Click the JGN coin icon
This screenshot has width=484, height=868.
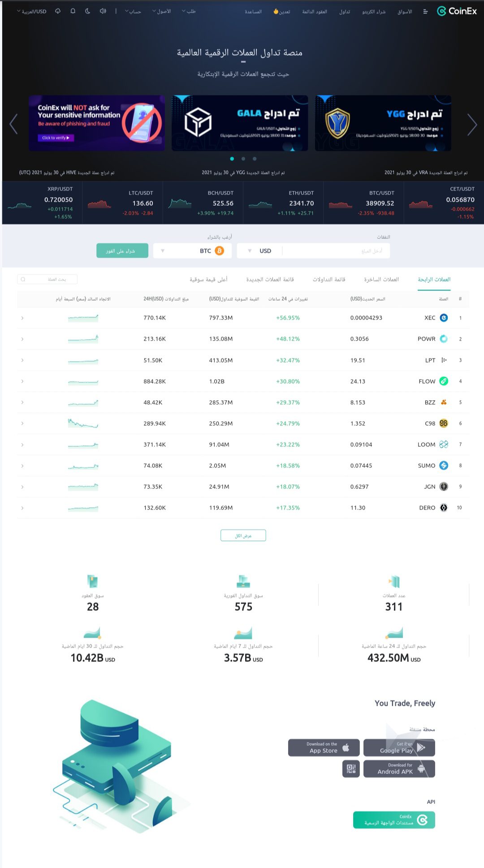(x=444, y=487)
